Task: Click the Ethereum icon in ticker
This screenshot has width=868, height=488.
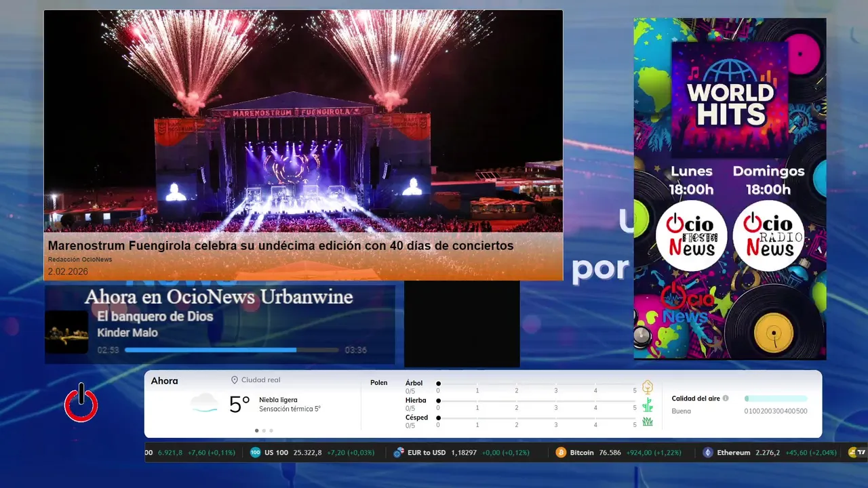Action: click(x=708, y=453)
